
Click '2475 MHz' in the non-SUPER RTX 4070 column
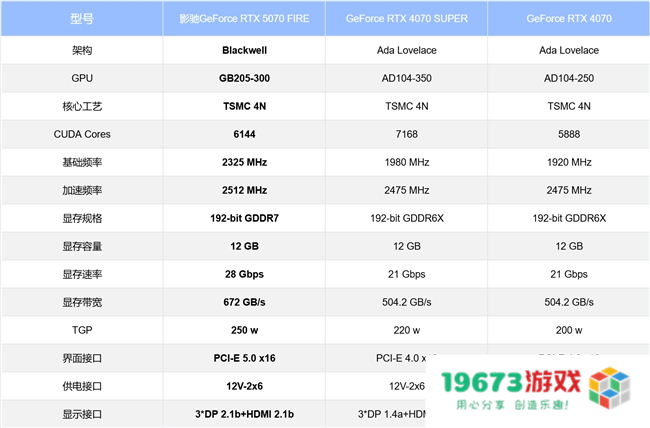point(569,190)
